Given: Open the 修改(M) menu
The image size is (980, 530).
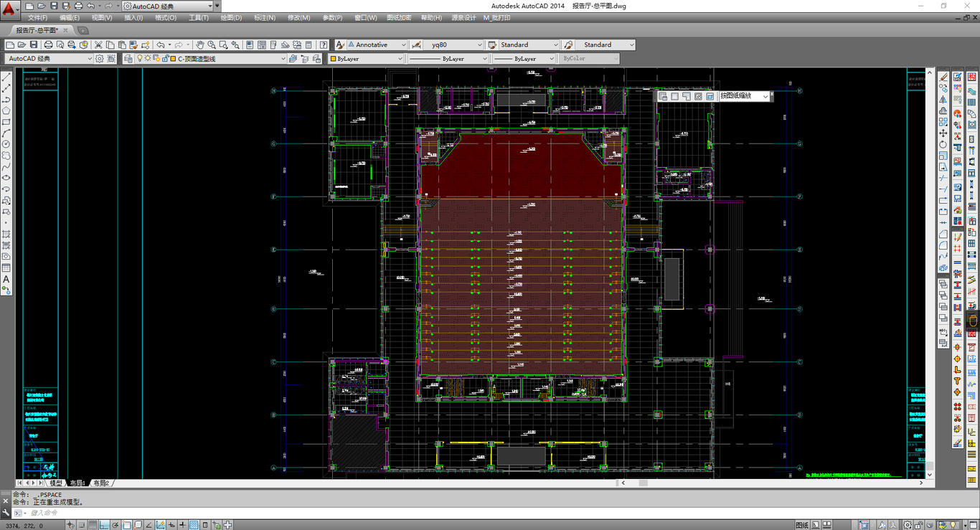Looking at the screenshot, I should 298,18.
